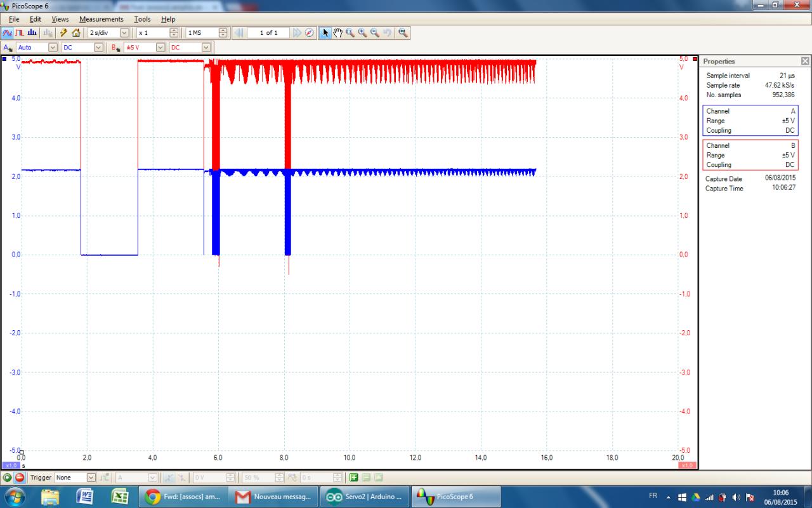Click the network signal tray icon
812x508 pixels.
(x=709, y=497)
